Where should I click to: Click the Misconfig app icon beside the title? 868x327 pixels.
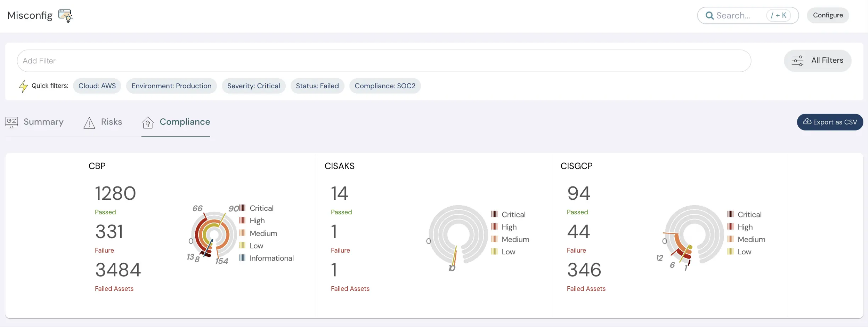point(65,16)
